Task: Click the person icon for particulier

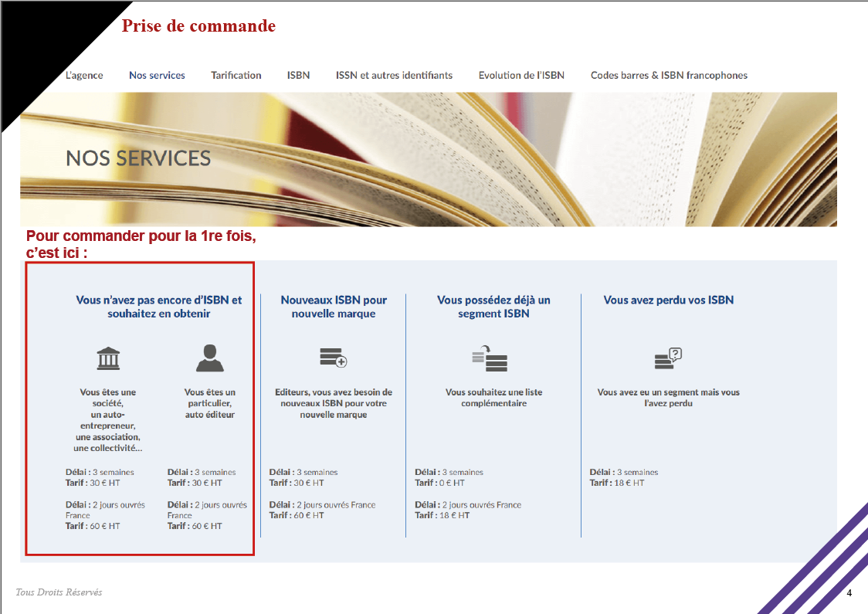Action: [210, 358]
